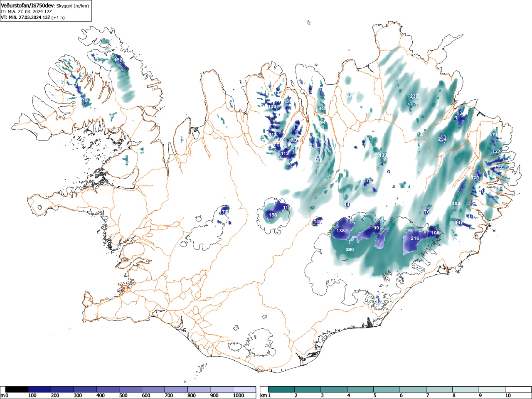
Task: Choose the lightest 9–10 km legend swatch
Action: click(492, 389)
